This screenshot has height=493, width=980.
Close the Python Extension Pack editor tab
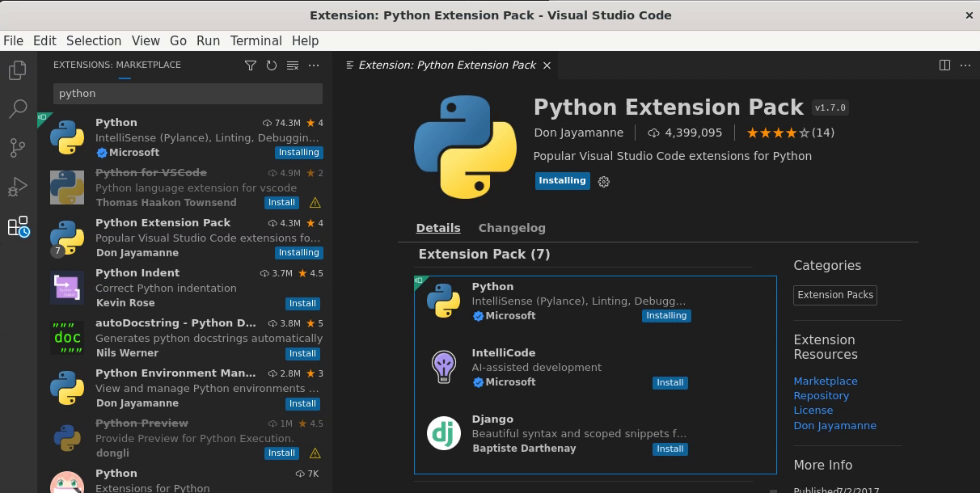547,65
